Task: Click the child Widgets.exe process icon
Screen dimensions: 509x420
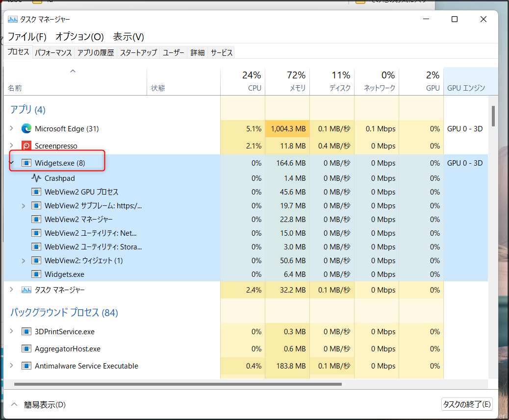Action: click(x=36, y=274)
